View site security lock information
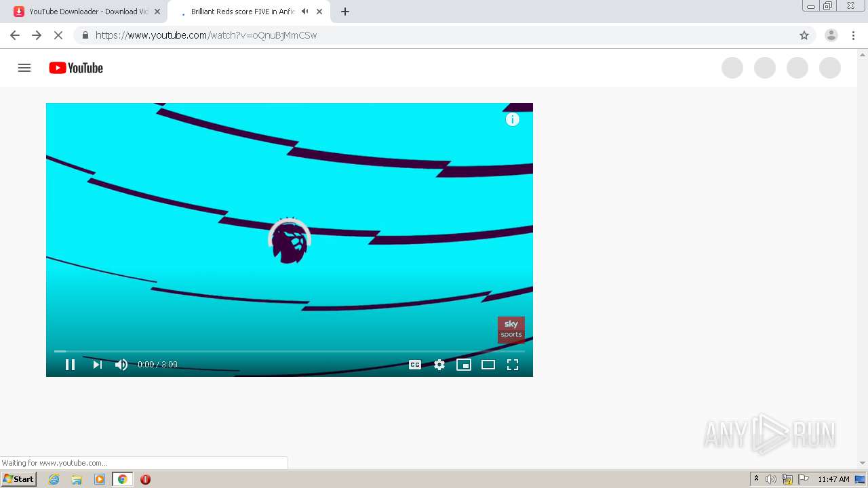868x488 pixels. pos(85,35)
